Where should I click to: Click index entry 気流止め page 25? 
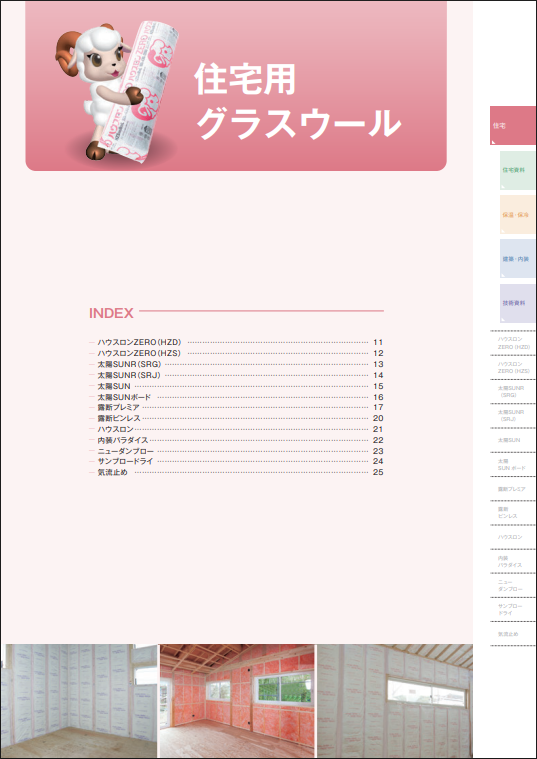pyautogui.click(x=236, y=472)
